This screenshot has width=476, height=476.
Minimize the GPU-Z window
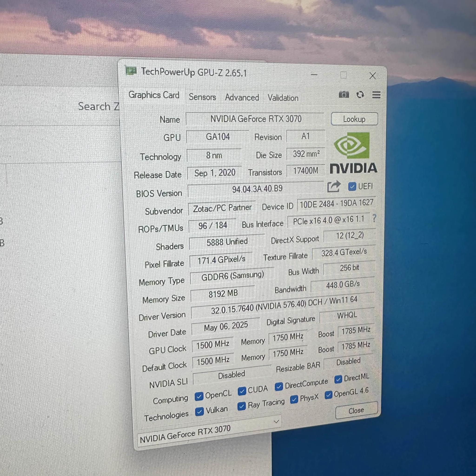point(314,74)
